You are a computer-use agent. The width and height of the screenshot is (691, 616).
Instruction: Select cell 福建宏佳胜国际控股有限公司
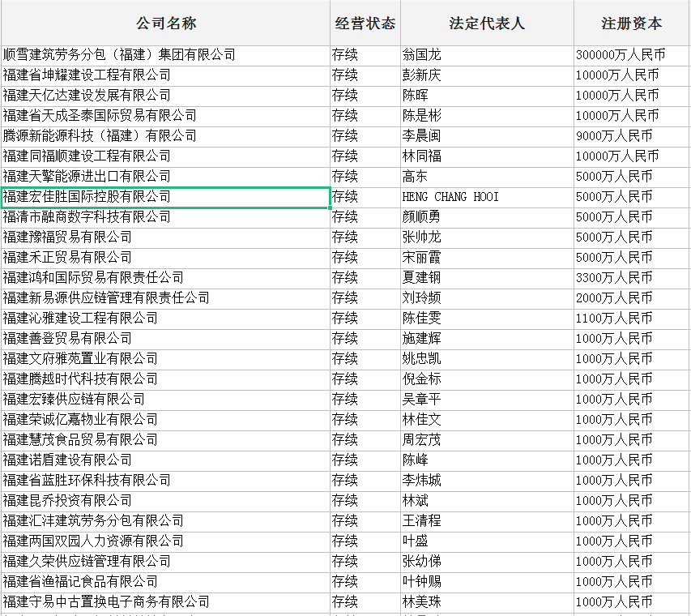166,197
